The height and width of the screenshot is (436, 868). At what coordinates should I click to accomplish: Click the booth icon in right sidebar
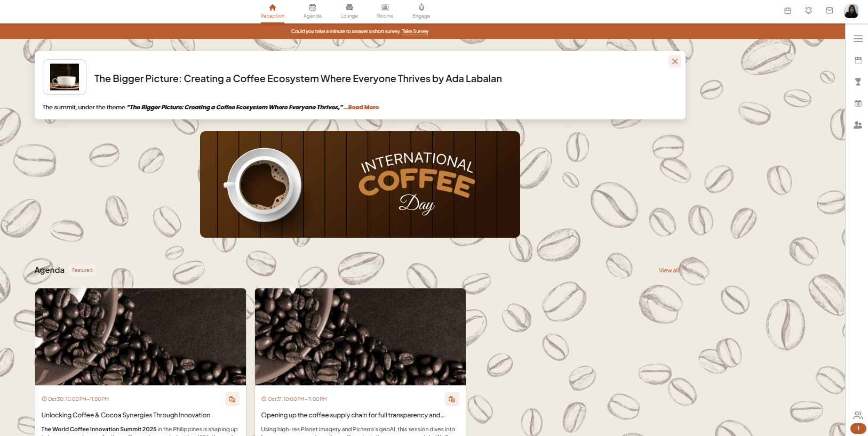pos(858,60)
